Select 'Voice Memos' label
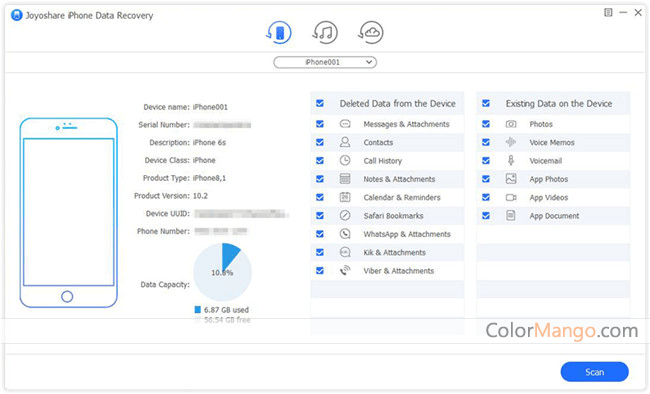Image resolution: width=650 pixels, height=394 pixels. click(552, 142)
